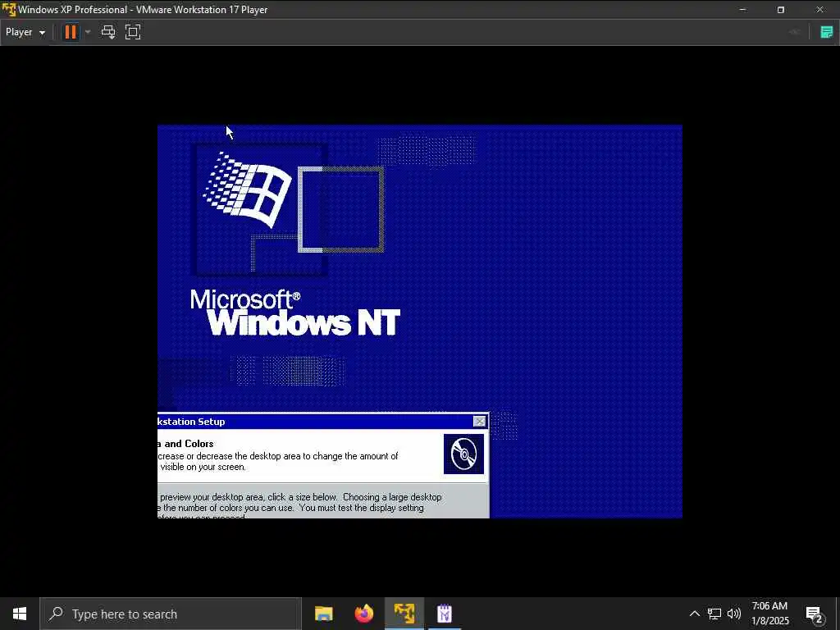Click the Type here to search box

(x=171, y=614)
